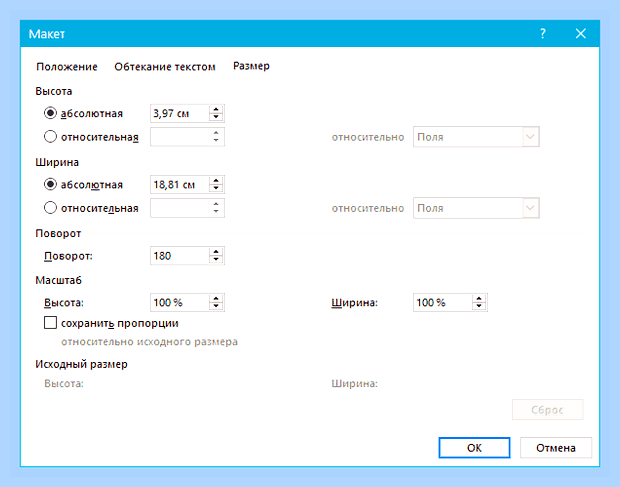
Task: Enable сохранить пропорции checkbox
Action: [50, 323]
